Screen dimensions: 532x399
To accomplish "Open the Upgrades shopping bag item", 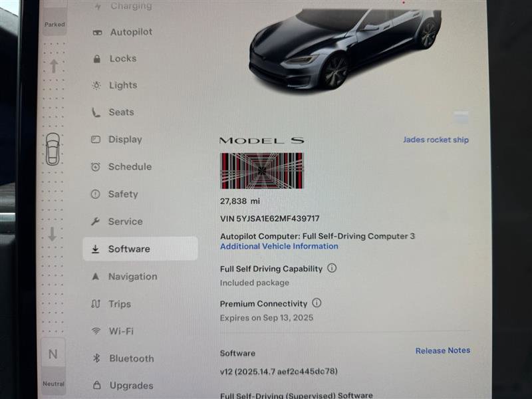I will coord(123,386).
